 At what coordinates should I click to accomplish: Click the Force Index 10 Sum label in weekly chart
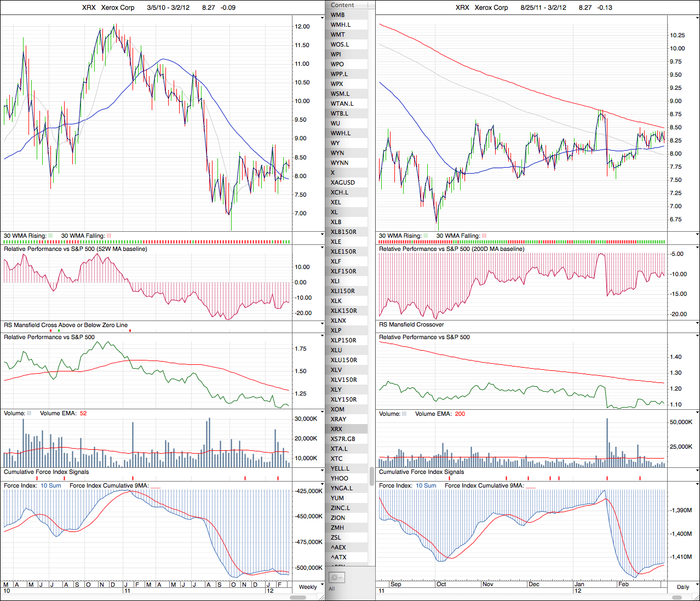51,485
